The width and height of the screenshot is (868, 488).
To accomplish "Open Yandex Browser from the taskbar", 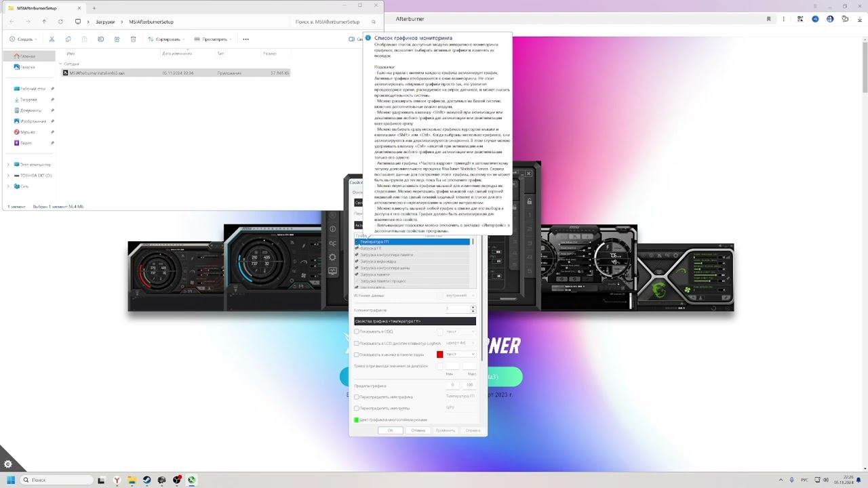I will pos(117,480).
